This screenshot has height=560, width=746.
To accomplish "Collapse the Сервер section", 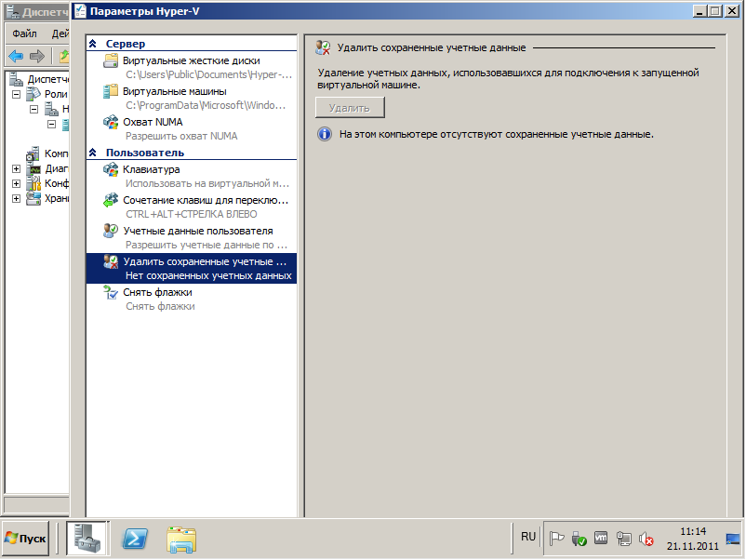I will pos(93,44).
